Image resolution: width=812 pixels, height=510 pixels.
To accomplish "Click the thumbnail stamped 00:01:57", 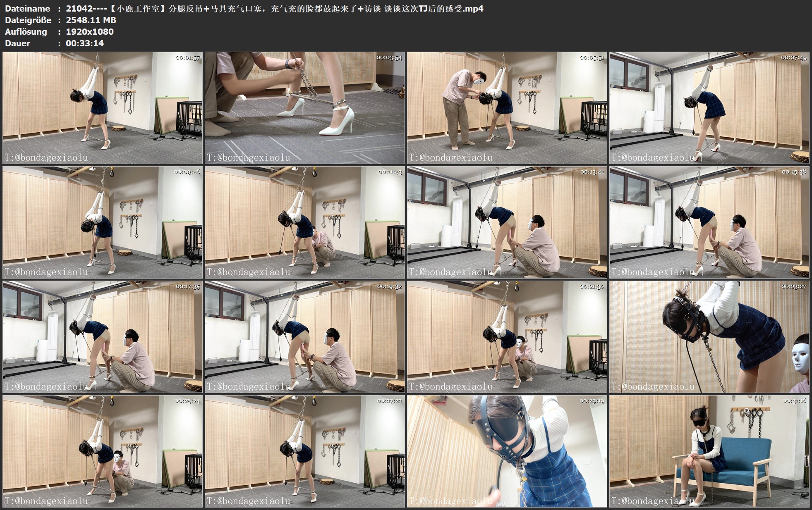I will coord(103,108).
